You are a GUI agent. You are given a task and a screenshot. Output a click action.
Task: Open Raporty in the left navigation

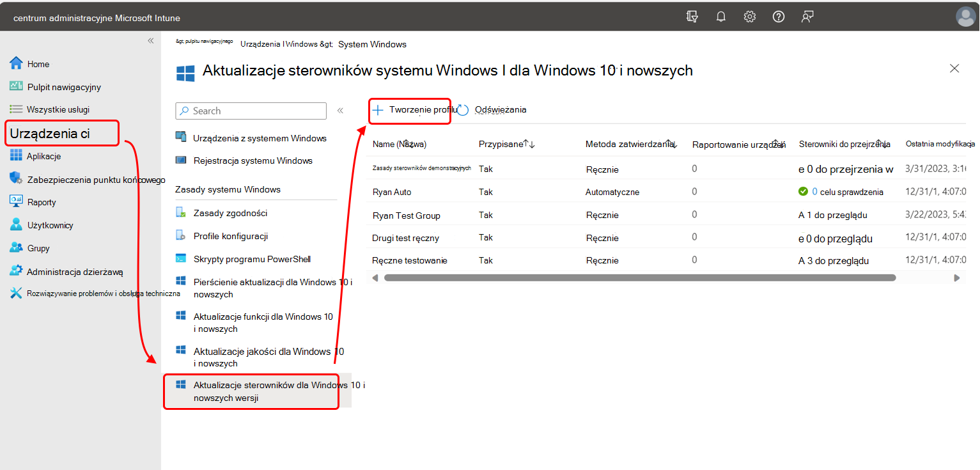(42, 202)
